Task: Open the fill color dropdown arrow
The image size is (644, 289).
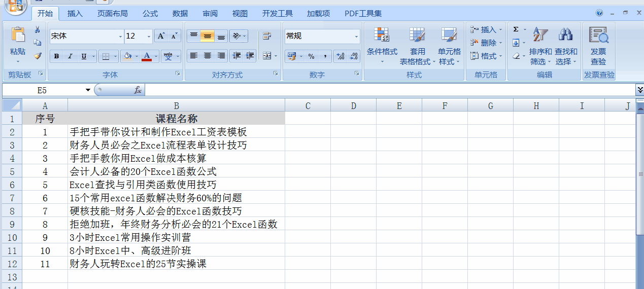Action: 137,56
